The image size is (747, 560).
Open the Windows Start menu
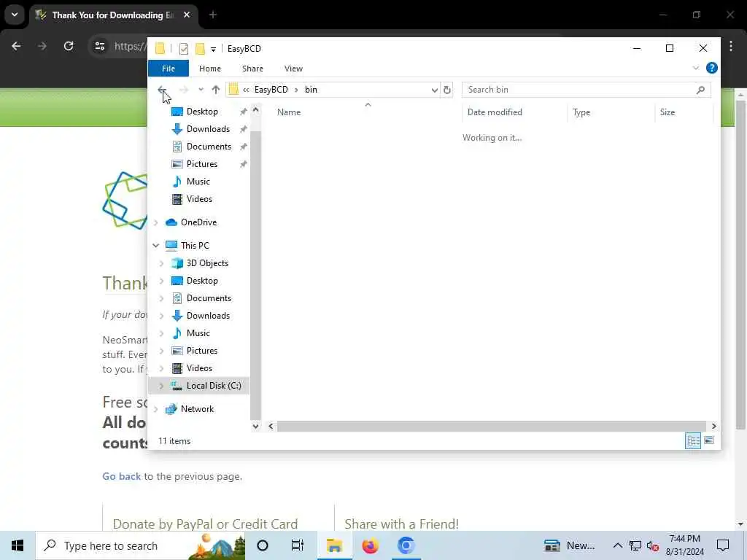click(x=18, y=545)
